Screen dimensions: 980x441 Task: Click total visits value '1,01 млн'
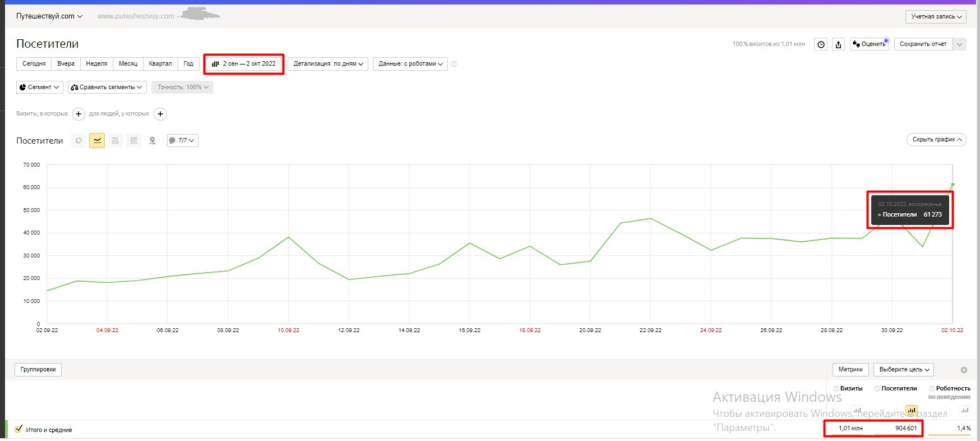(x=850, y=429)
